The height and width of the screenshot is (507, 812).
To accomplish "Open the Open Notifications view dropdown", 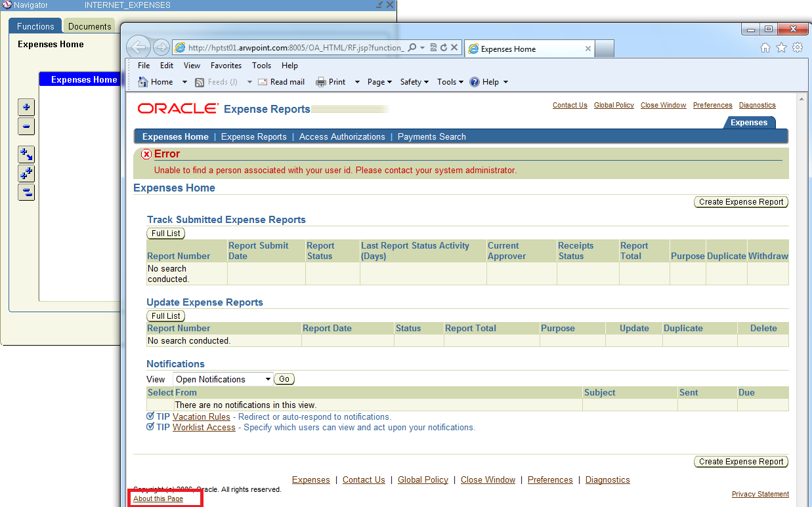I will pos(223,379).
